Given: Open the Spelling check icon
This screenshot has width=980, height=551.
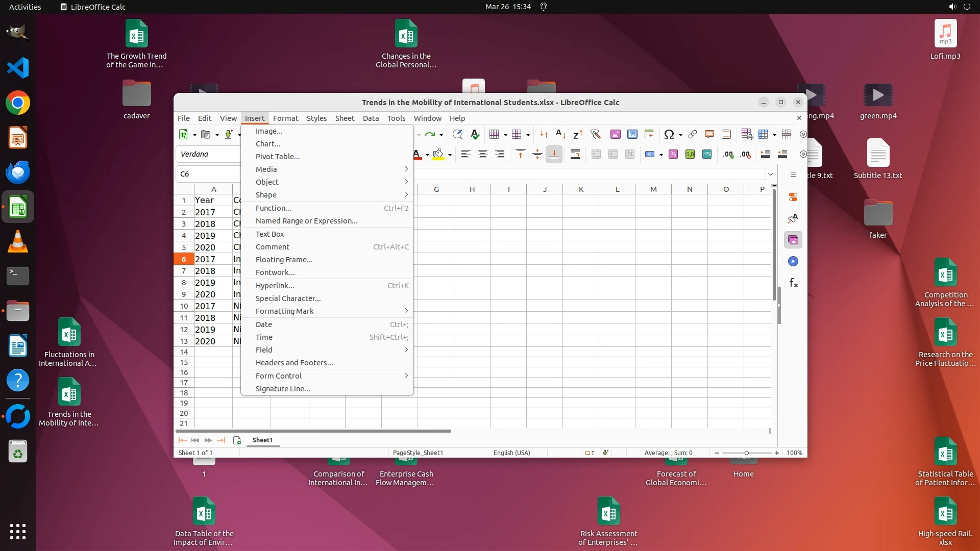Looking at the screenshot, I should [x=475, y=134].
